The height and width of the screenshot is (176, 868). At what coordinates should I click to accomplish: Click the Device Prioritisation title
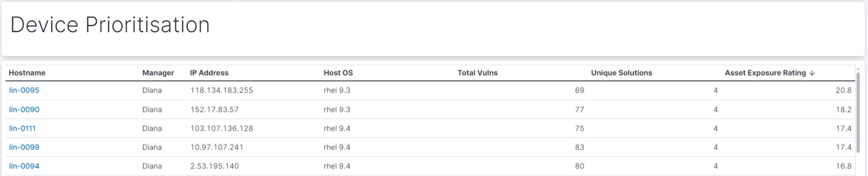[x=110, y=25]
